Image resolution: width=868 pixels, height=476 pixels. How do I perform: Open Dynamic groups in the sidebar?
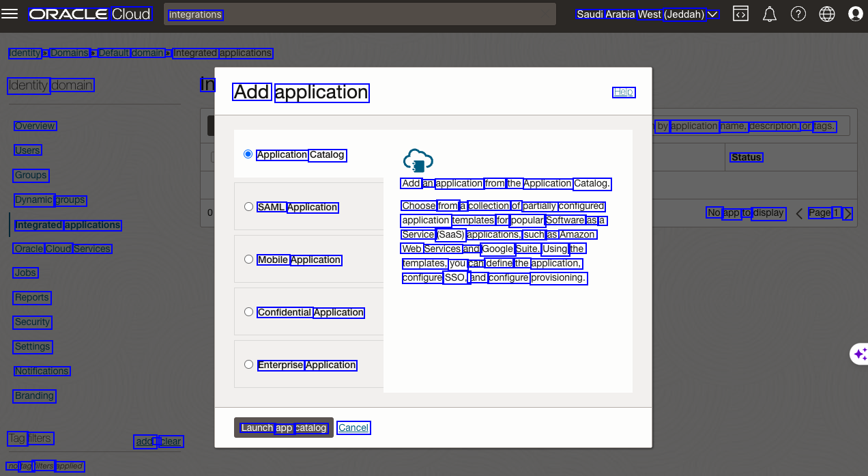pyautogui.click(x=50, y=200)
